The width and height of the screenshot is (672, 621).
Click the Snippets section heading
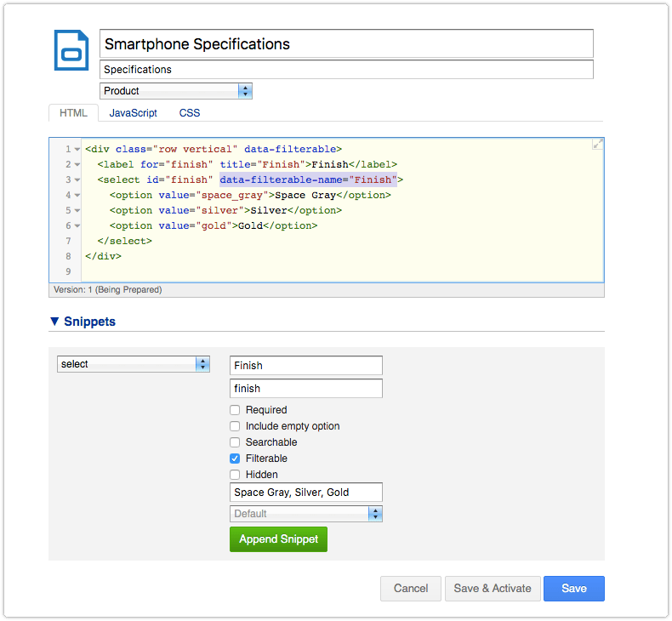click(x=89, y=322)
